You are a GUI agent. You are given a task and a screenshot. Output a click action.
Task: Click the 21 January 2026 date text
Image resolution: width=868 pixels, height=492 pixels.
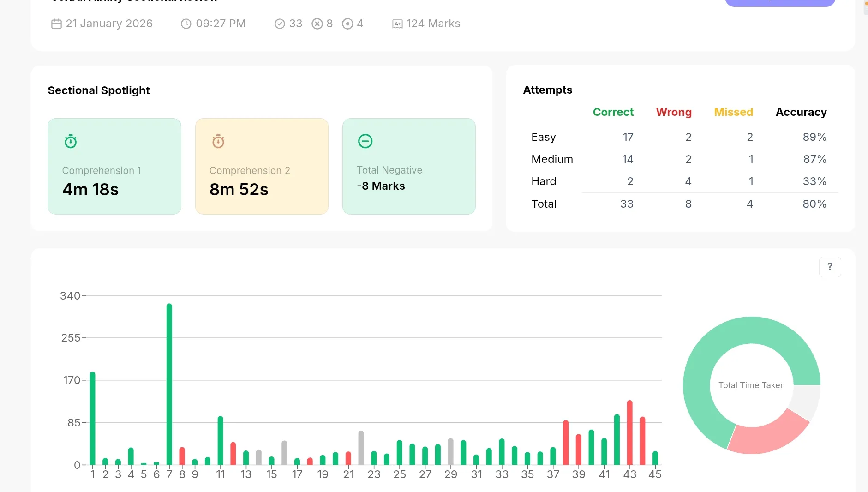click(109, 24)
